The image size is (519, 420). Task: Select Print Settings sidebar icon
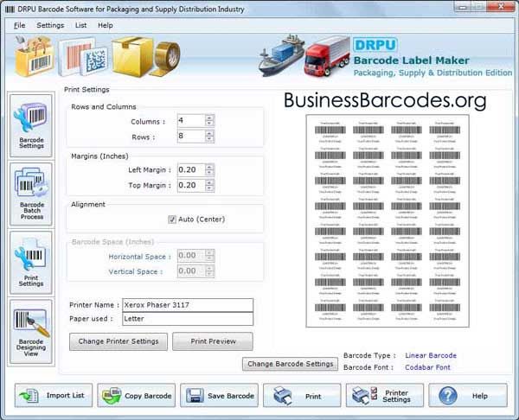tap(31, 263)
